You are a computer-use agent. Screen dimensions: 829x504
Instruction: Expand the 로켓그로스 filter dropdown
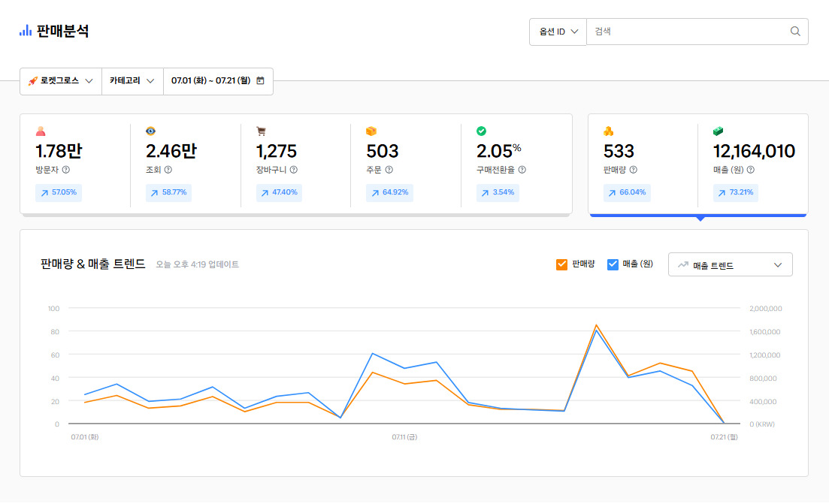61,80
